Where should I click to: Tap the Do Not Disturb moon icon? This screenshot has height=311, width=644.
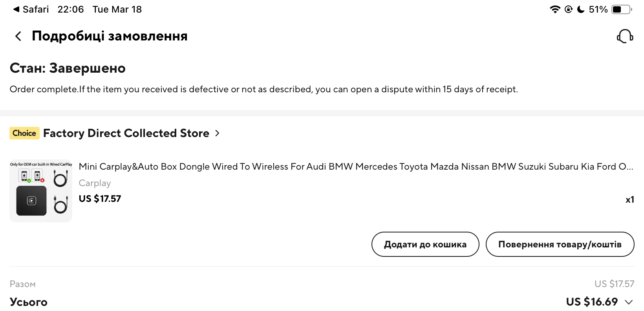[x=581, y=9]
